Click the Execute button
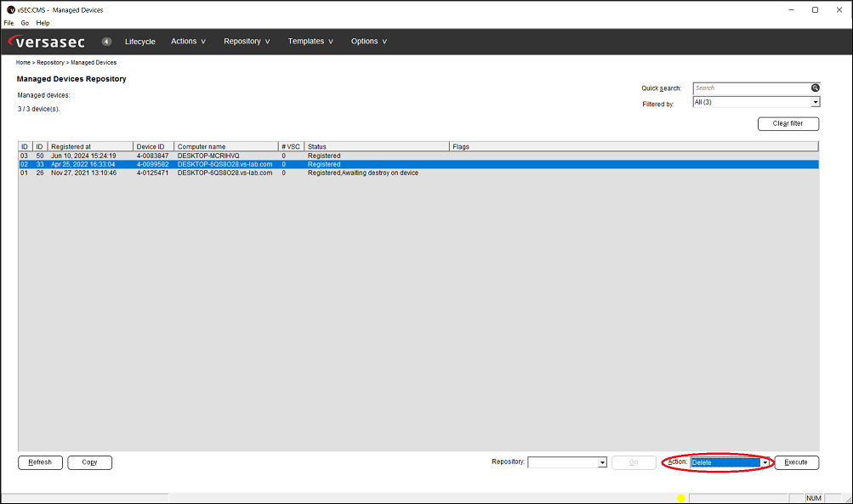 pyautogui.click(x=796, y=462)
